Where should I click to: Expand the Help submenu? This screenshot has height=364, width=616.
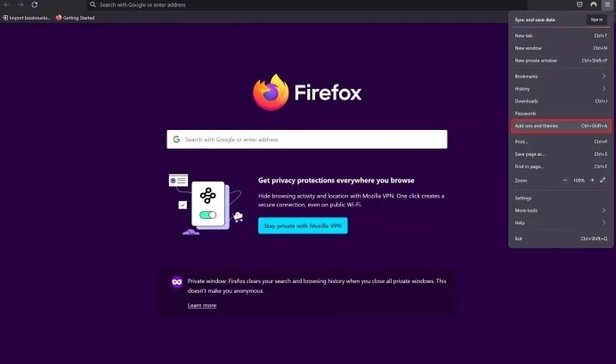(x=561, y=222)
